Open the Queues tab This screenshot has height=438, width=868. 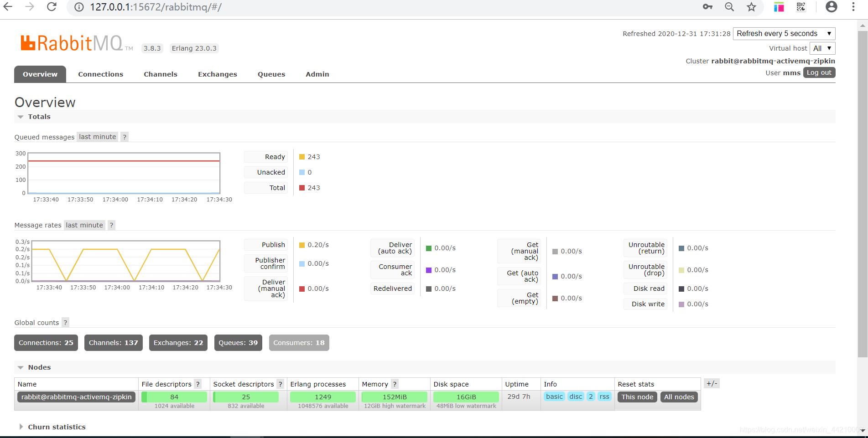271,74
